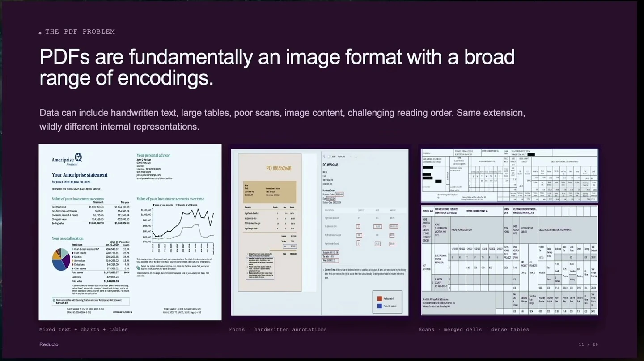Click 'Your Ameriprise statement' heading
The image size is (644, 361).
point(80,175)
